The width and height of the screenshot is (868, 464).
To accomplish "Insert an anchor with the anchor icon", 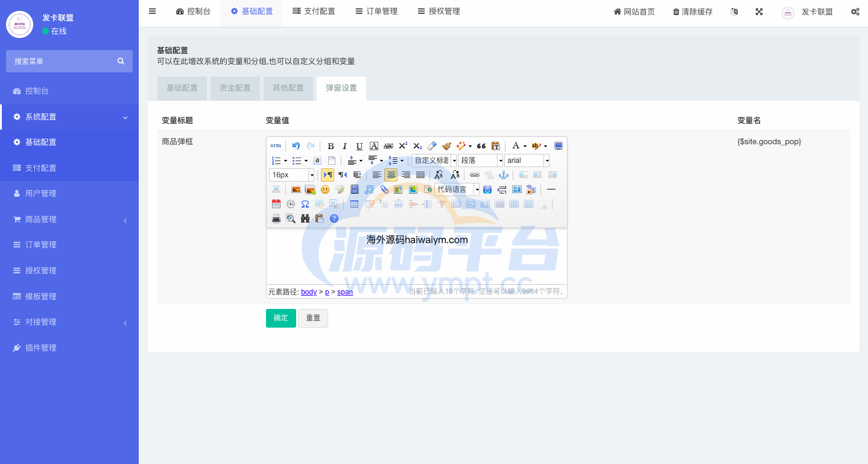I will coord(504,175).
